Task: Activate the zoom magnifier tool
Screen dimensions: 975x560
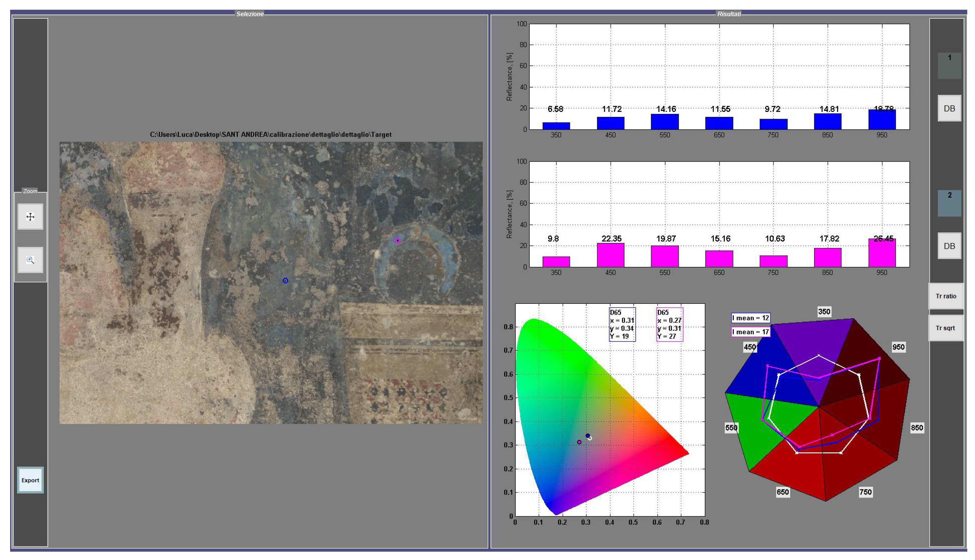Action: pos(30,260)
